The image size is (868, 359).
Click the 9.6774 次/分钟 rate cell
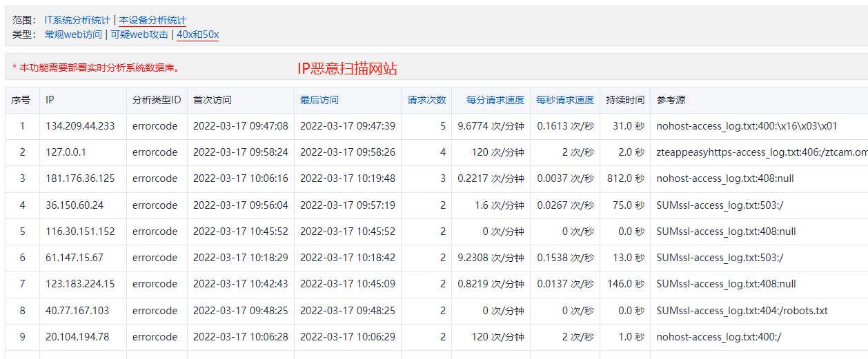point(491,126)
